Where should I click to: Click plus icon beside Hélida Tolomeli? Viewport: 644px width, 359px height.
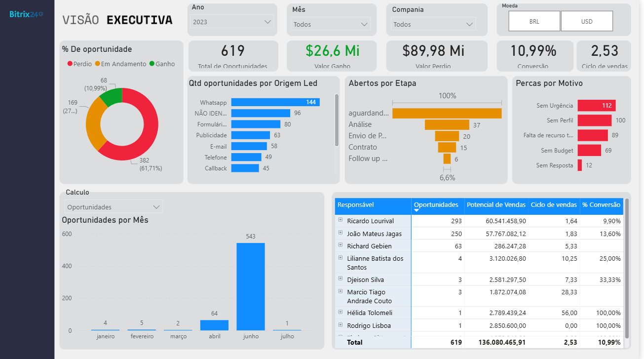click(341, 312)
